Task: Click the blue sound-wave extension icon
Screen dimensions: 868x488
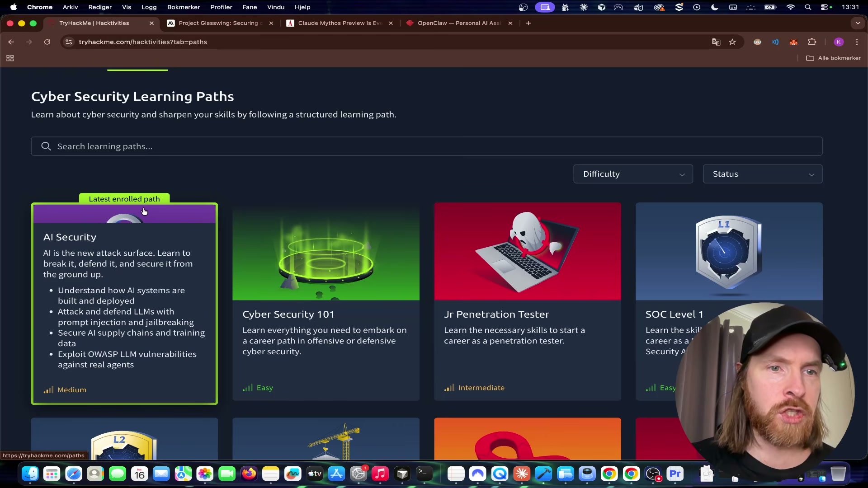Action: point(775,42)
